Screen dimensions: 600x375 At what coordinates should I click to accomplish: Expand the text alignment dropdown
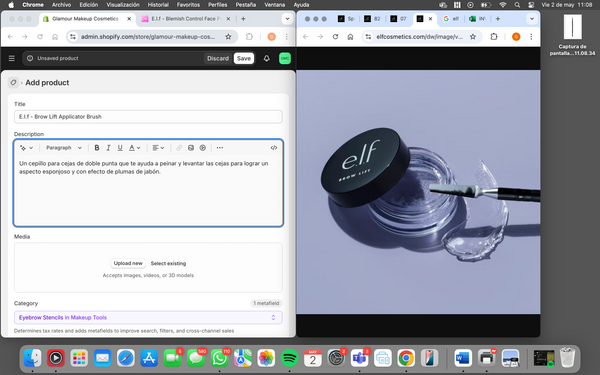pyautogui.click(x=158, y=148)
